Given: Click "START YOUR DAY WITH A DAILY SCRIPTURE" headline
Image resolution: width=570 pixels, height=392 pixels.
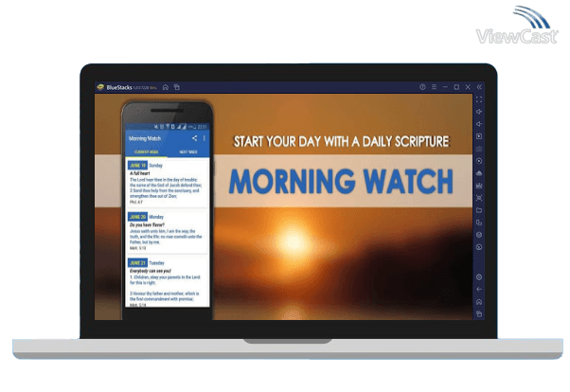Looking at the screenshot, I should click(342, 141).
